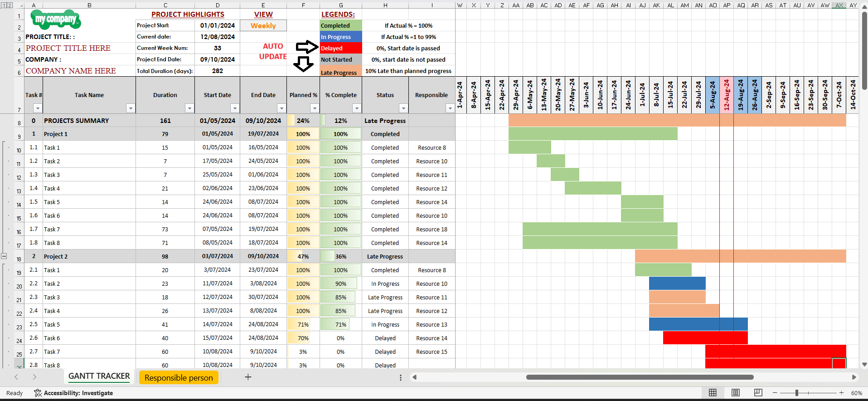868x401 pixels.
Task: Collapse the Project 2 group with minus button
Action: pos(4,256)
